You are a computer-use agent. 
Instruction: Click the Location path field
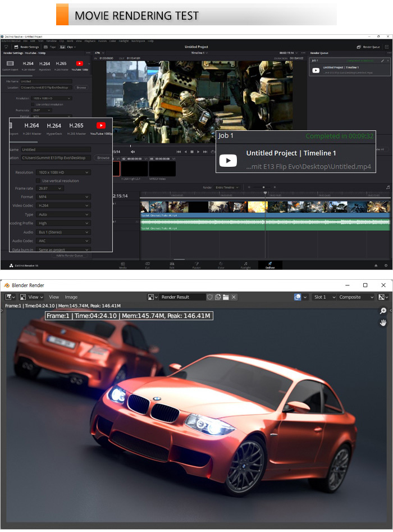pyautogui.click(x=46, y=88)
